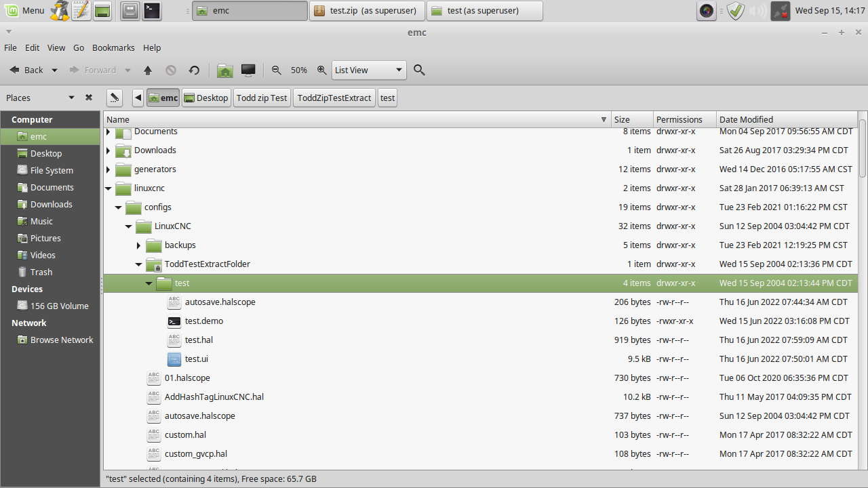Viewport: 868px width, 488px height.
Task: Open the File menu
Action: pos(10,48)
